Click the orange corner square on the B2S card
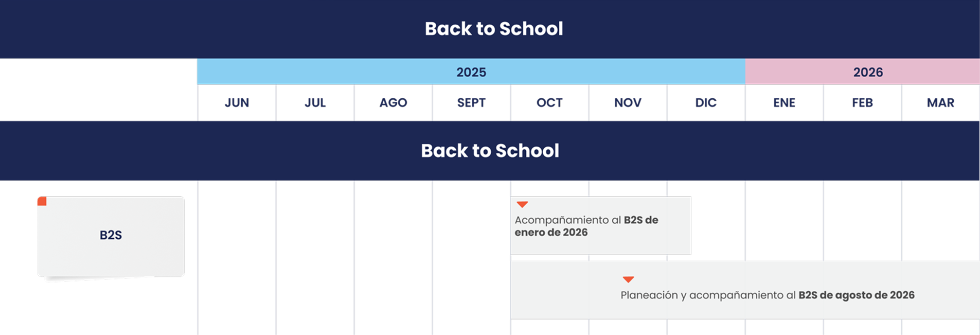Image resolution: width=980 pixels, height=335 pixels. tap(42, 201)
